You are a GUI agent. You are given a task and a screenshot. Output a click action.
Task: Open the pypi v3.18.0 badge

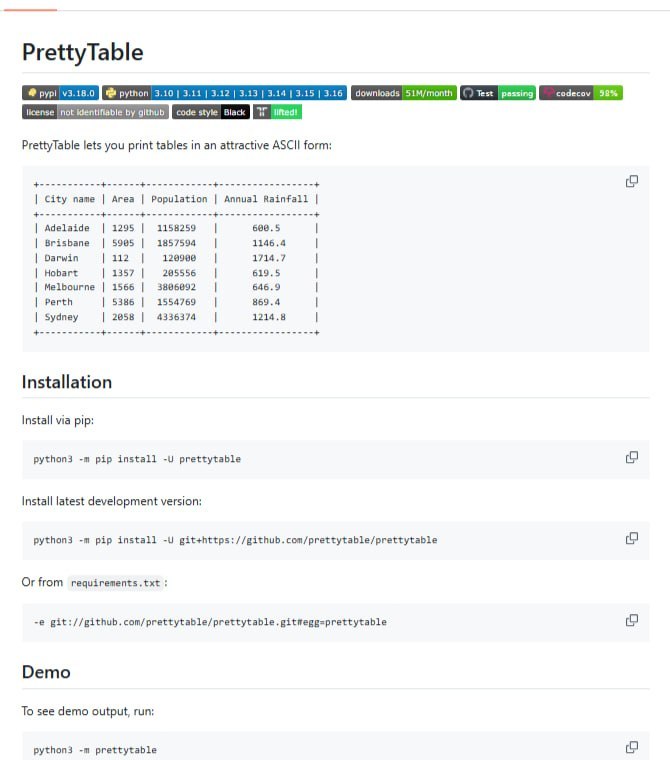tap(61, 93)
